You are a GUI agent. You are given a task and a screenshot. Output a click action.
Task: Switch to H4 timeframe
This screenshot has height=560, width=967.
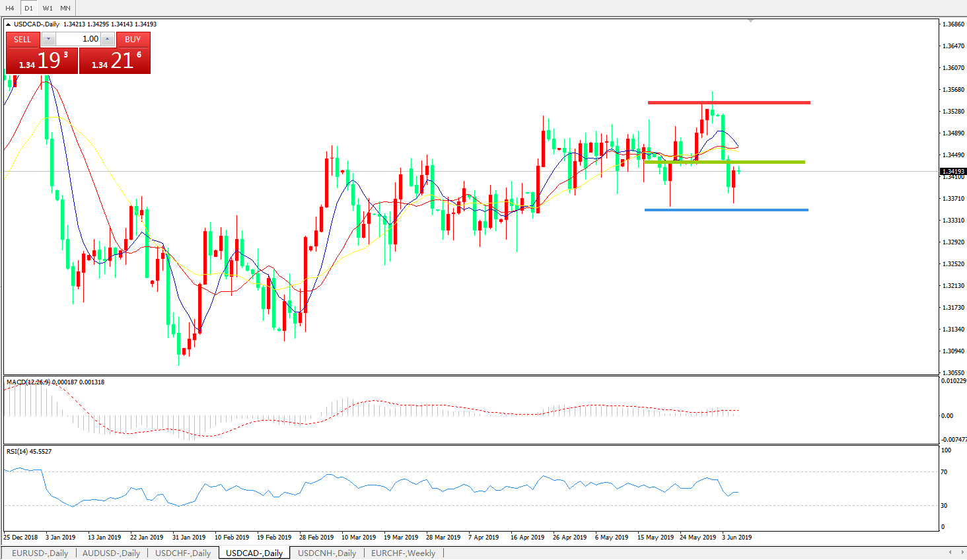10,8
